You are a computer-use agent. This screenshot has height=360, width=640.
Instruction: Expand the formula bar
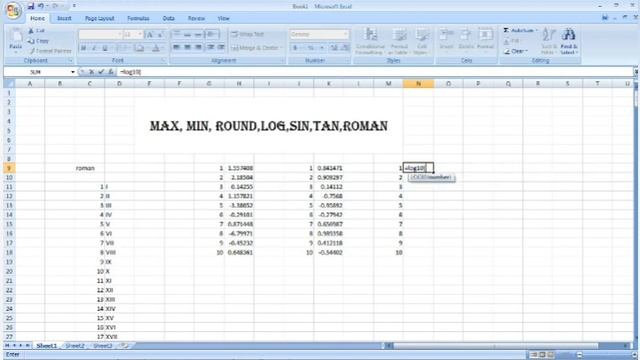(636, 72)
